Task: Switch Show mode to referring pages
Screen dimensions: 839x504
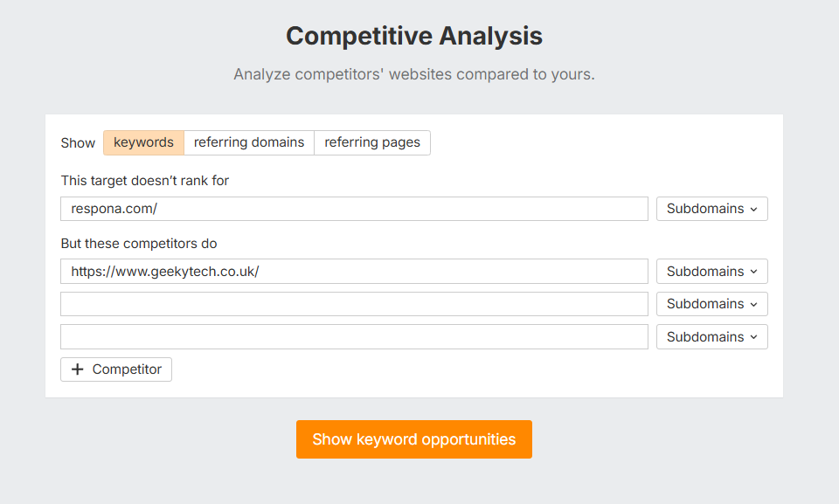Action: (371, 142)
